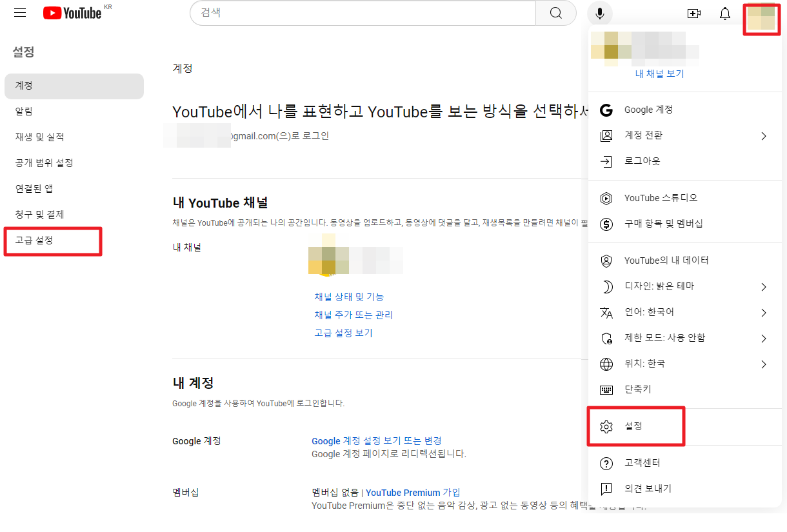Click the search magnifier button
The image size is (787, 532).
pos(556,13)
